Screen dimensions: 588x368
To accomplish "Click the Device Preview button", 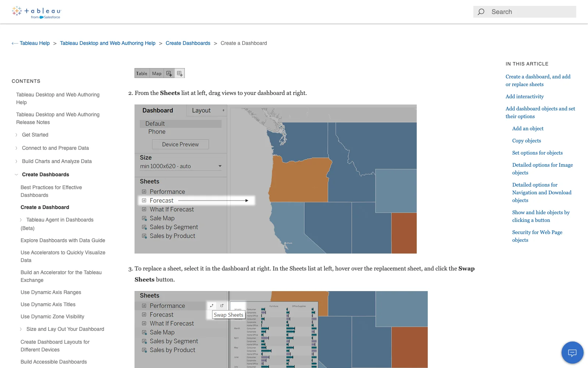I will pos(180,144).
